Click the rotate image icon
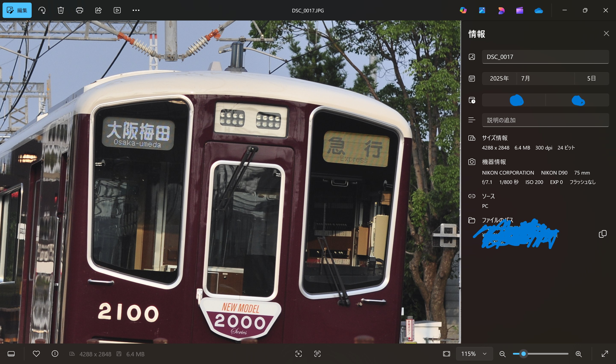The image size is (616, 364). click(42, 10)
